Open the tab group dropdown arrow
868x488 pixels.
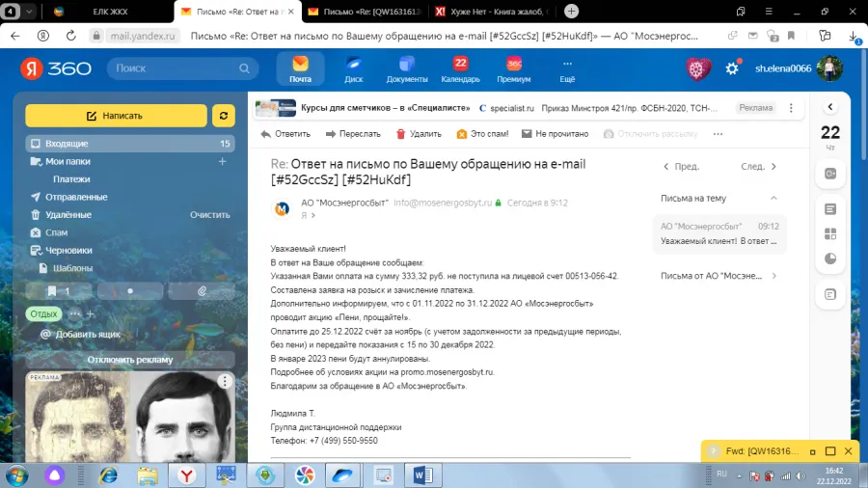(29, 11)
